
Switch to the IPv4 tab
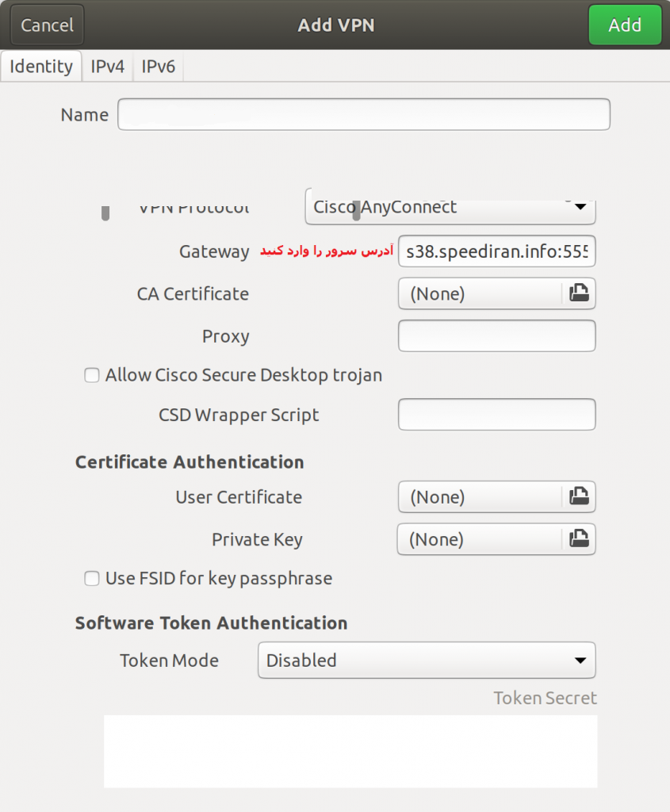[x=108, y=67]
